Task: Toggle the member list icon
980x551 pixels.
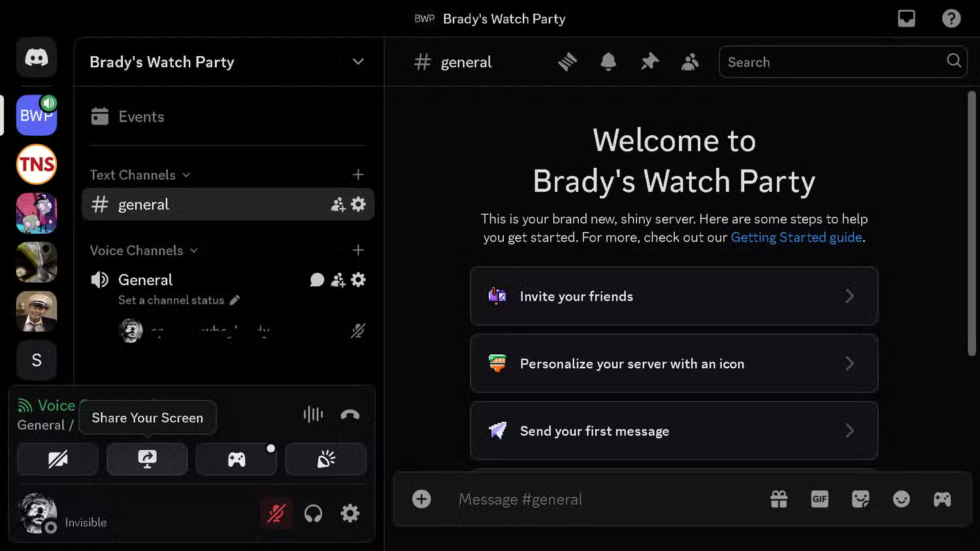Action: pos(690,62)
